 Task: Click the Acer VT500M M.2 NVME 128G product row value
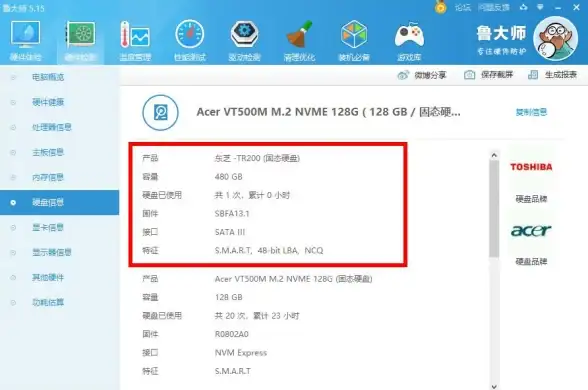coord(293,279)
